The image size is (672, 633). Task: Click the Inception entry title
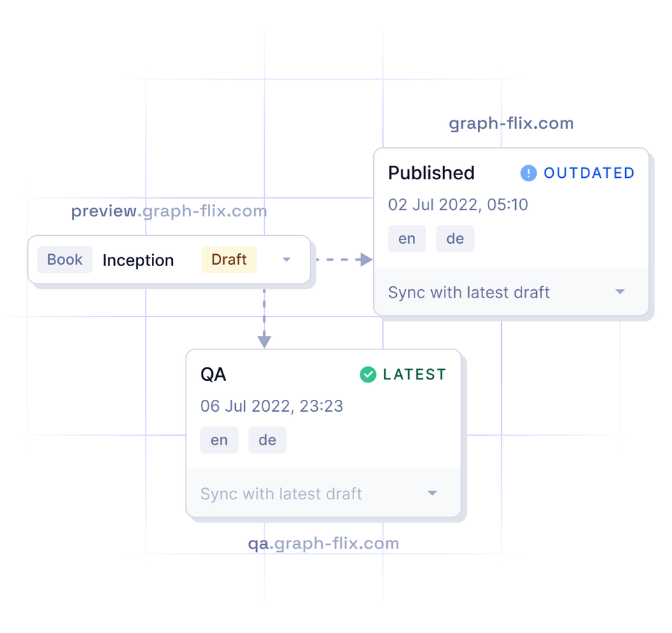[x=138, y=260]
